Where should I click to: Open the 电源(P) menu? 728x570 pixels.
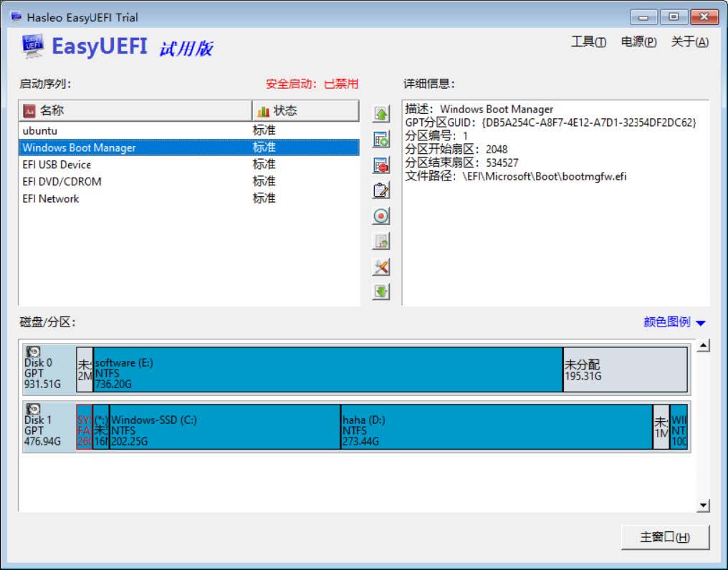click(x=638, y=42)
